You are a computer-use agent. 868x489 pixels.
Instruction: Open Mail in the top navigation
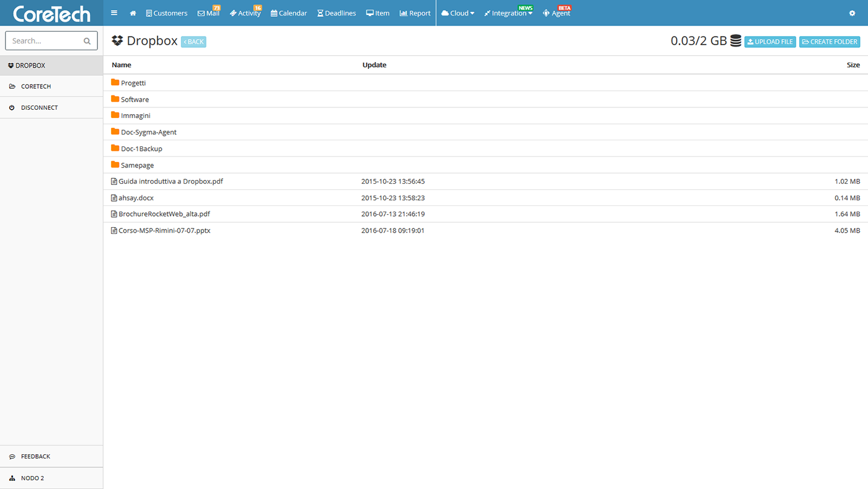click(208, 13)
